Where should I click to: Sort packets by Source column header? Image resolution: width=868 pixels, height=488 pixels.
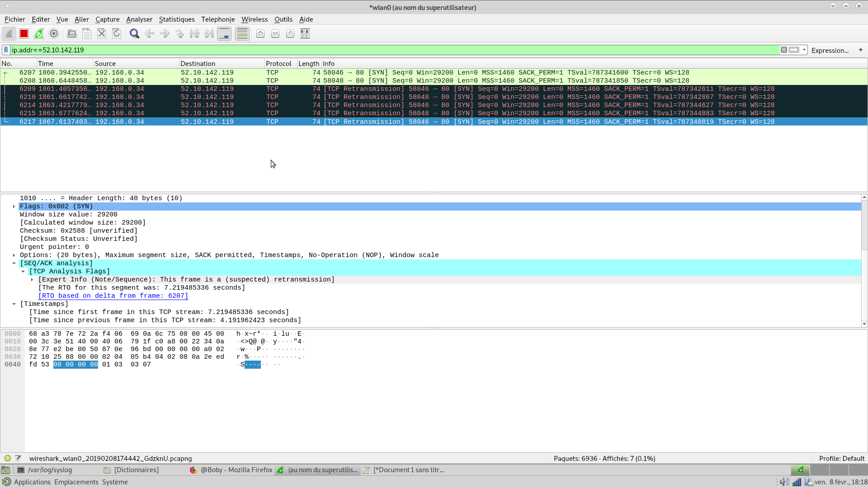136,63
